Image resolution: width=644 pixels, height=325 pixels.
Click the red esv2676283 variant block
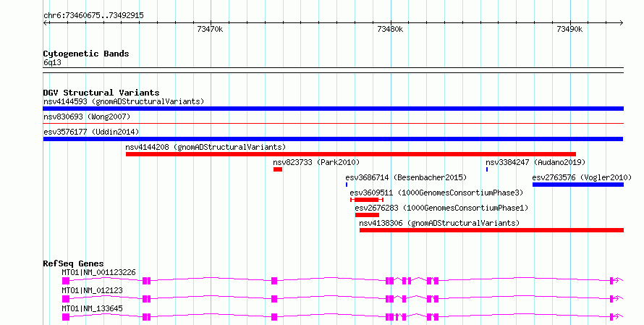click(x=367, y=215)
